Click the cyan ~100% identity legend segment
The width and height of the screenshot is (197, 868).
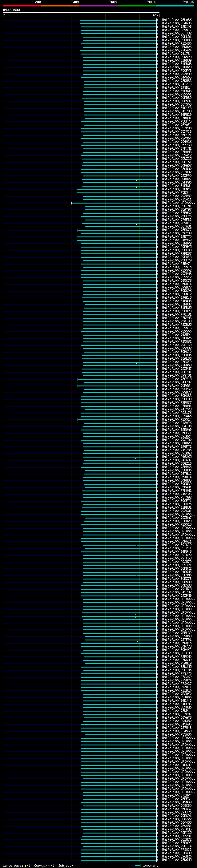(175, 6)
